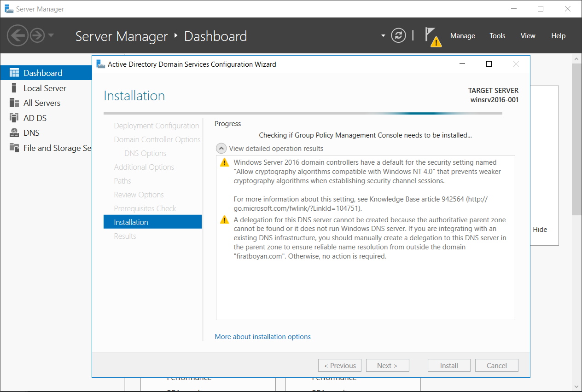The width and height of the screenshot is (582, 392).
Task: Open the View menu
Action: click(528, 36)
